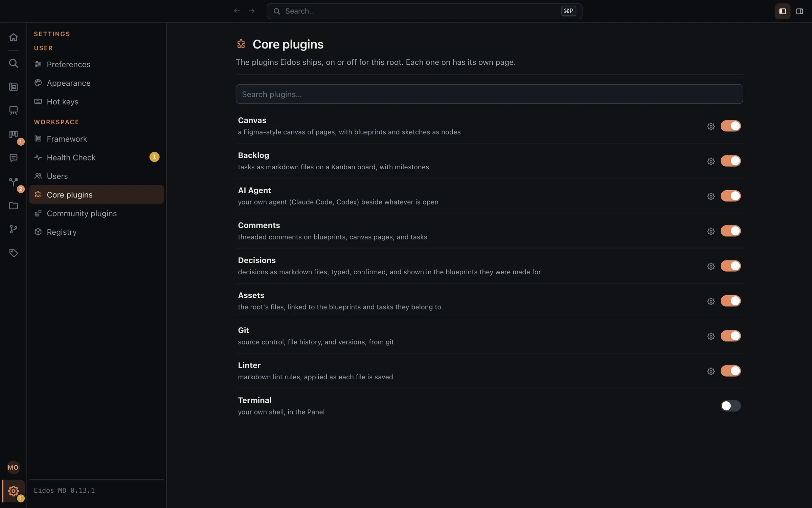Image resolution: width=812 pixels, height=508 pixels.
Task: Click the ⌘P shortcut badge
Action: pyautogui.click(x=568, y=11)
